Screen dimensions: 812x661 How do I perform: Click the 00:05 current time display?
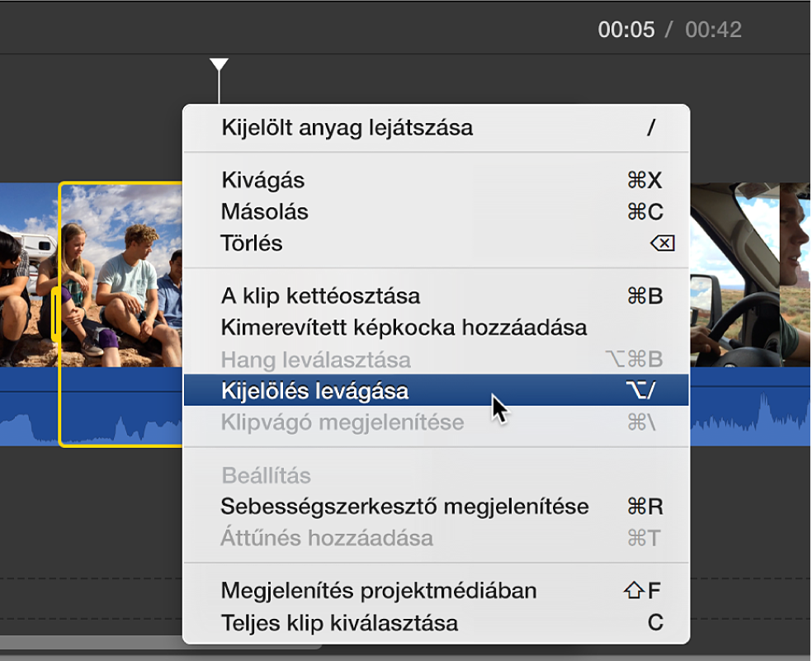tap(626, 31)
